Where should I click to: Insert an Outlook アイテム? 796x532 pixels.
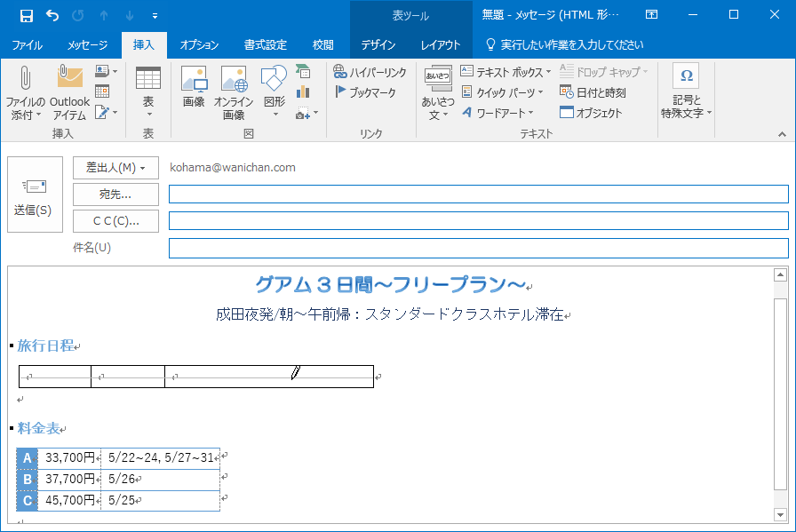(x=69, y=92)
